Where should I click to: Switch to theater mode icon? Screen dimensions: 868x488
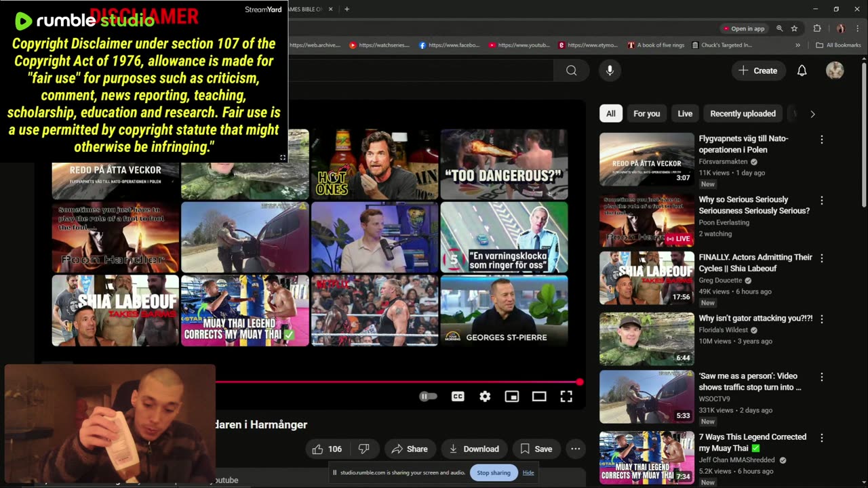pyautogui.click(x=539, y=396)
